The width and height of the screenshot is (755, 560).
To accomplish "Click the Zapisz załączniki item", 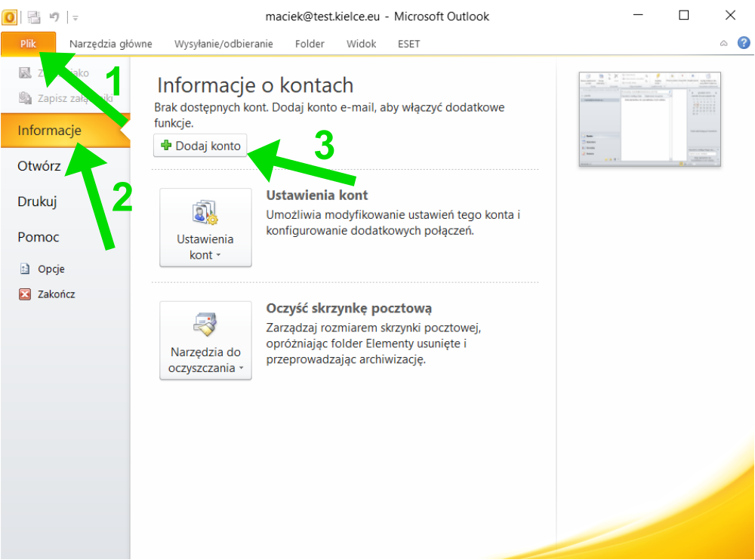I will tap(74, 97).
